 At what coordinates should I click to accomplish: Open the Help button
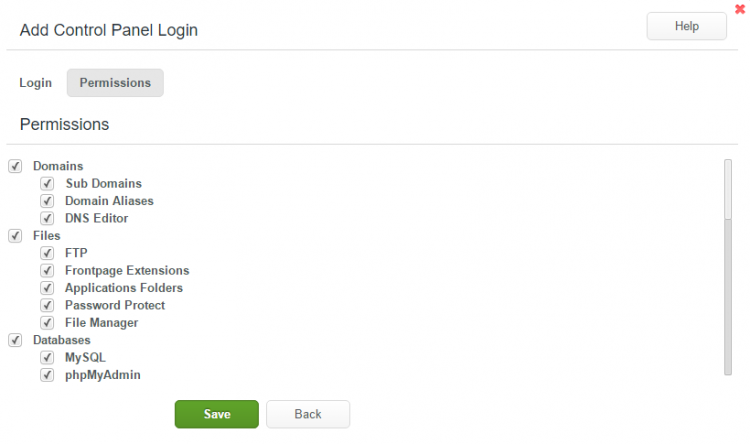(686, 27)
